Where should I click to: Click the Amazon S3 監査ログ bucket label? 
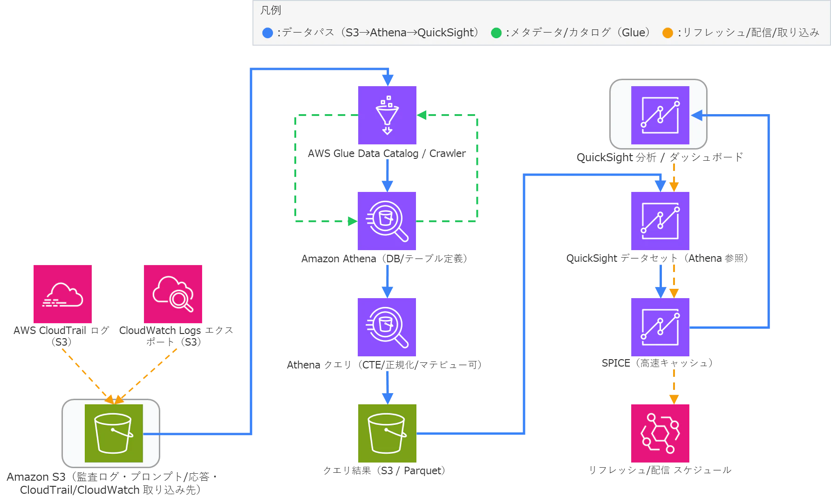(x=112, y=483)
